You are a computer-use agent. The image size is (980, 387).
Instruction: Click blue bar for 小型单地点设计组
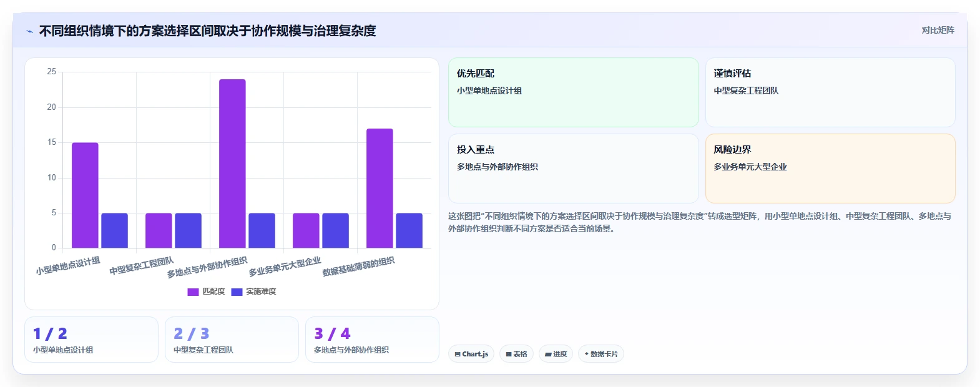(x=114, y=230)
